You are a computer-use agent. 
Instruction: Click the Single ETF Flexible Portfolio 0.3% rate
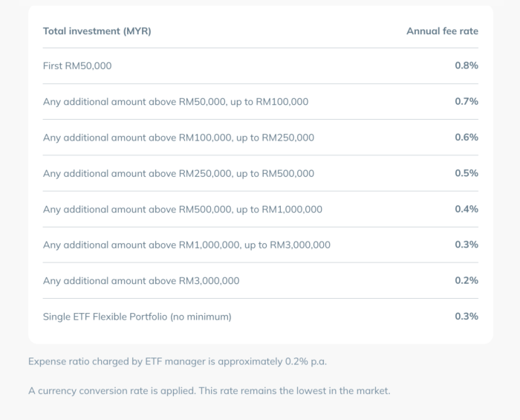tap(467, 317)
